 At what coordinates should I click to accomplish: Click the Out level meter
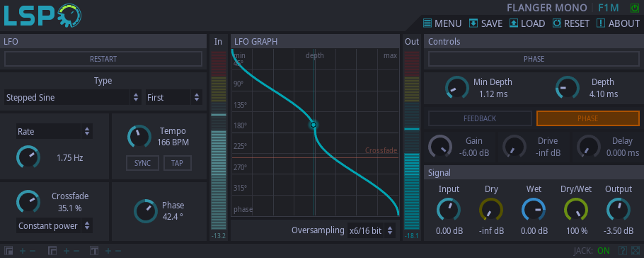(412, 140)
